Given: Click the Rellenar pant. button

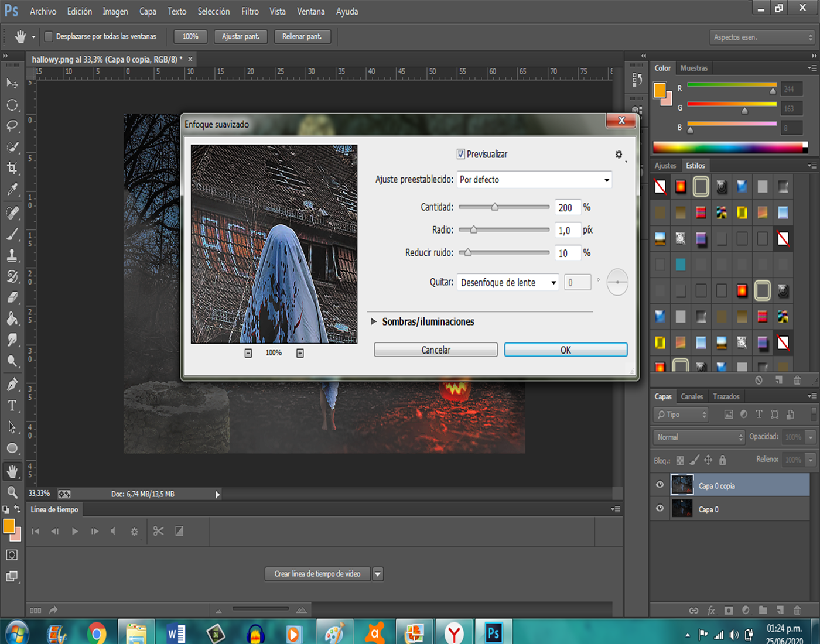Looking at the screenshot, I should tap(302, 36).
